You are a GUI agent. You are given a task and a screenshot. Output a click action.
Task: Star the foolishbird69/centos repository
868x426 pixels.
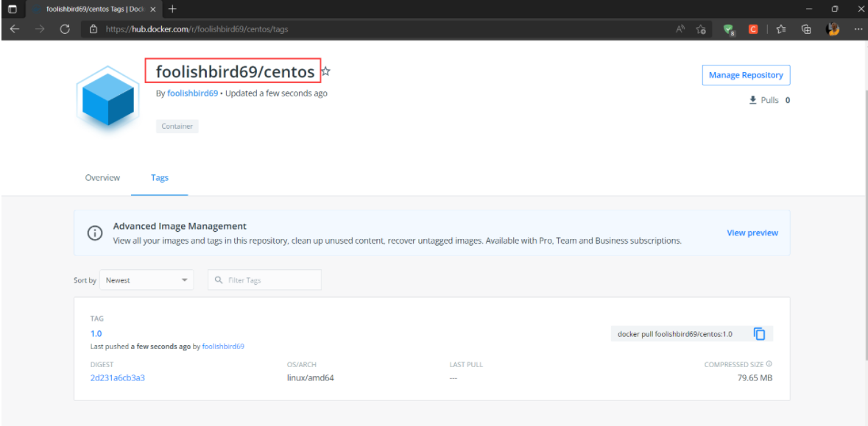pos(325,71)
